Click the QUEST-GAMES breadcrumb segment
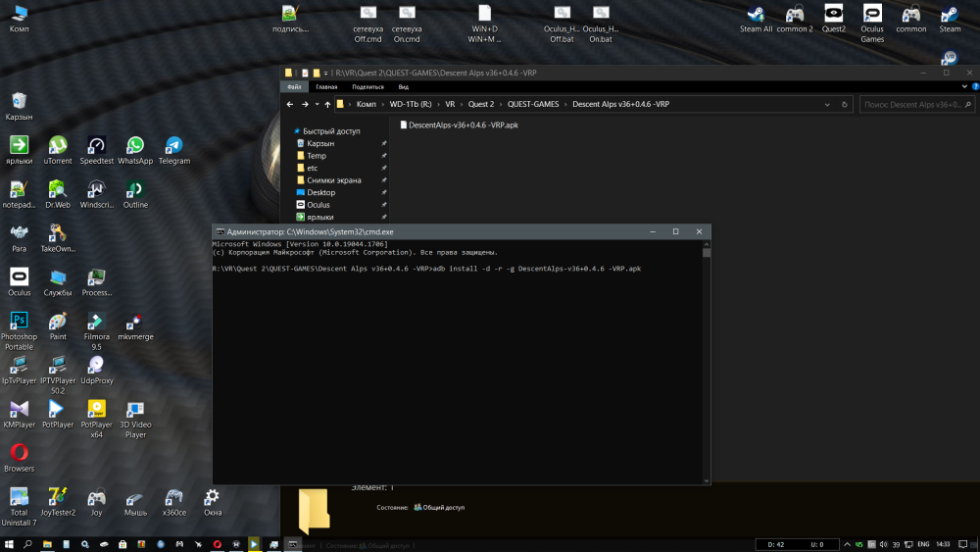Screen dimensions: 980x552 coord(532,104)
